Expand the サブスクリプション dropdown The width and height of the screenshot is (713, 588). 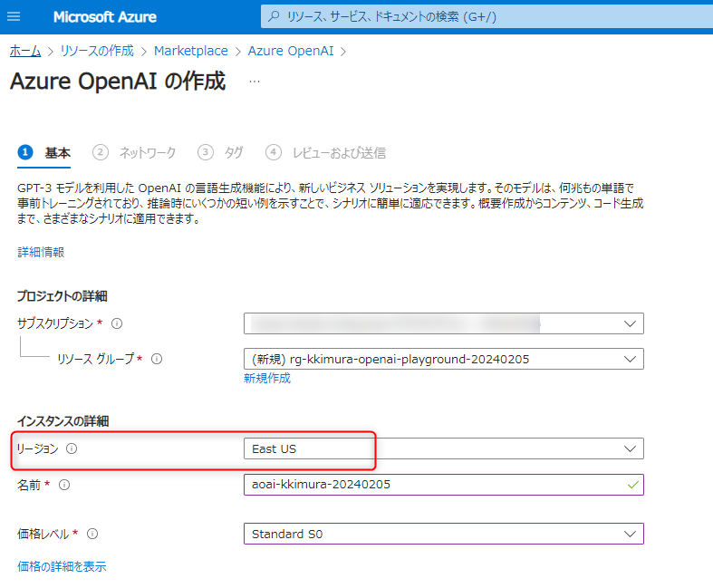pos(444,323)
